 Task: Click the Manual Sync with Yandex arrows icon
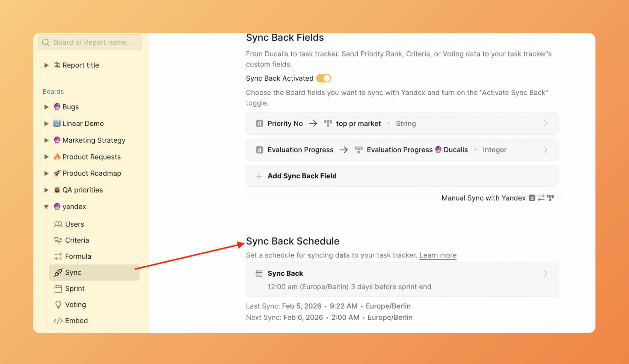[x=541, y=198]
